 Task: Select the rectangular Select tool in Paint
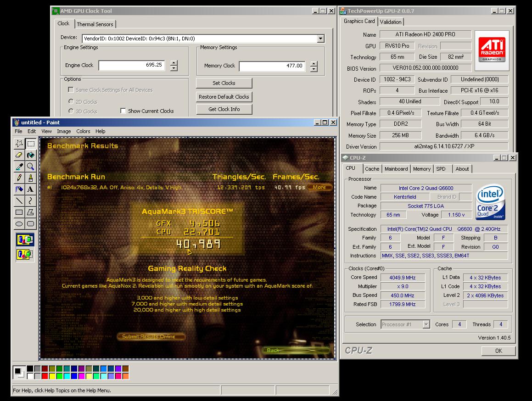click(x=31, y=144)
